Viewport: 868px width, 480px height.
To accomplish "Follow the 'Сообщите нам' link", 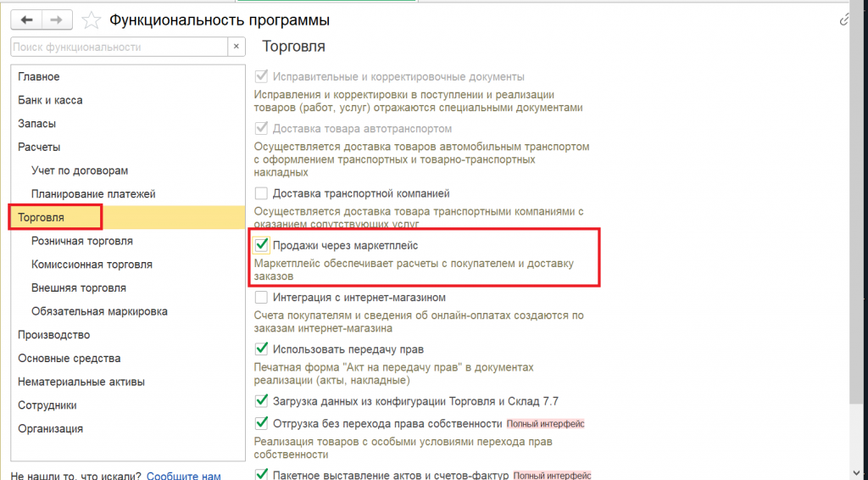I will click(184, 476).
